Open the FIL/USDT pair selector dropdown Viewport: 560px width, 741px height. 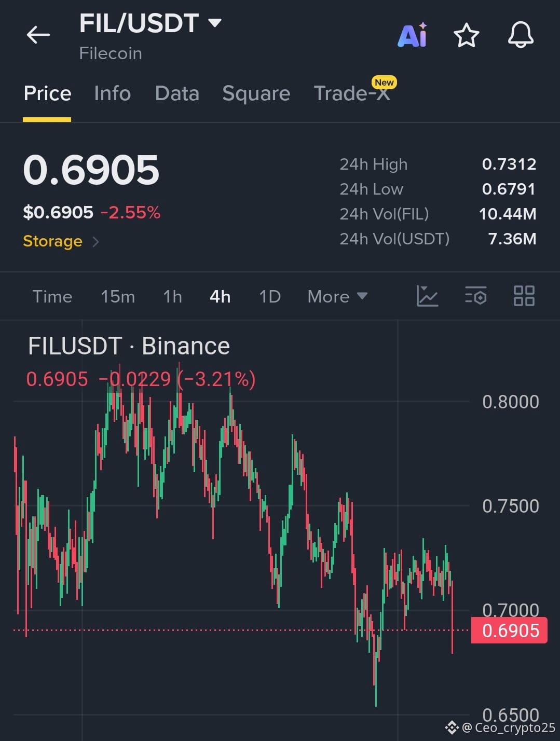coord(151,23)
